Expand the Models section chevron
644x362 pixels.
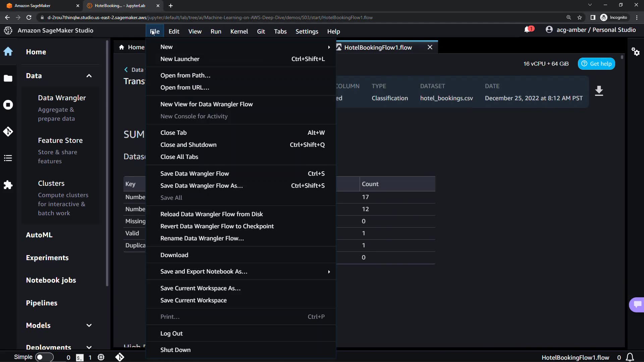(x=89, y=325)
